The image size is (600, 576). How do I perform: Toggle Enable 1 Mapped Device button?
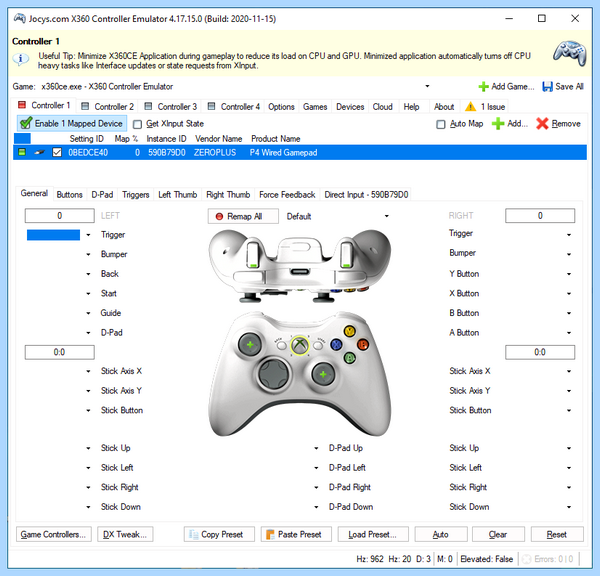click(72, 124)
